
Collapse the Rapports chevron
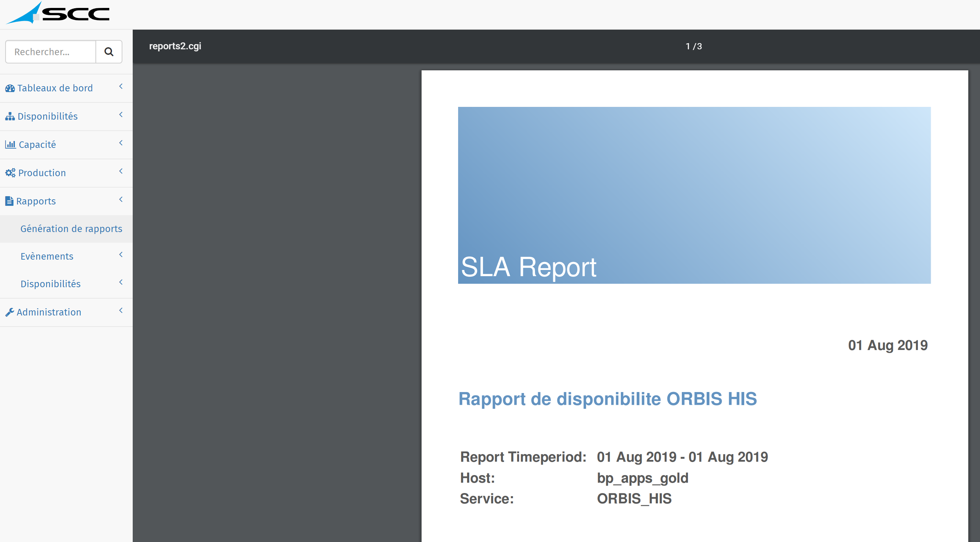pos(121,199)
